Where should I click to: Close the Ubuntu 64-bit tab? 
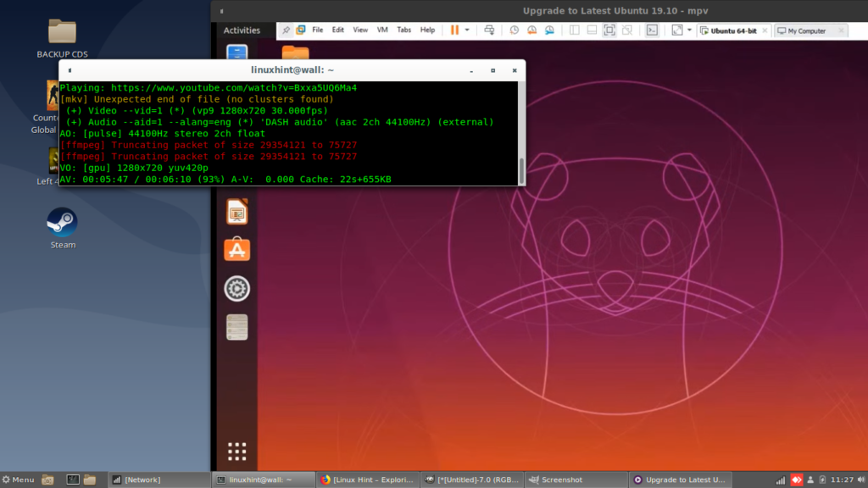tap(765, 30)
